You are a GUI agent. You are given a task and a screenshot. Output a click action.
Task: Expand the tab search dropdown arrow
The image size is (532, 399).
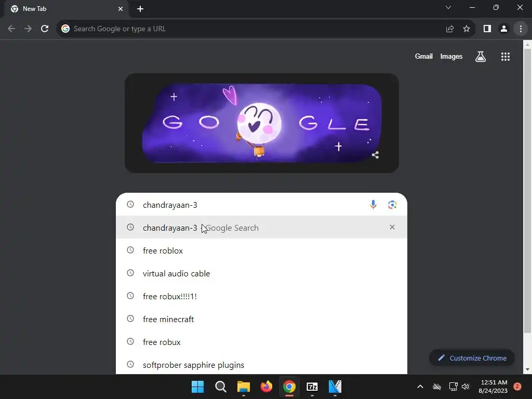[x=448, y=7]
